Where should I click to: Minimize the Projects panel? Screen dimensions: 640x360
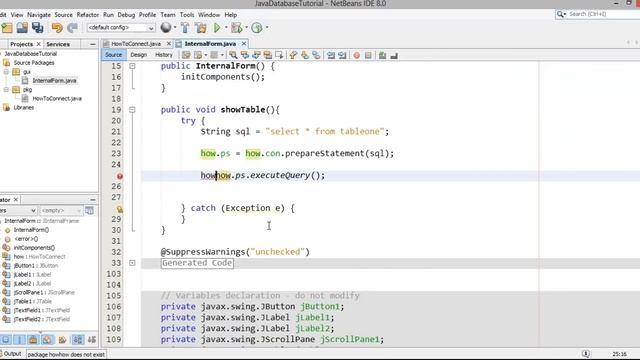93,44
